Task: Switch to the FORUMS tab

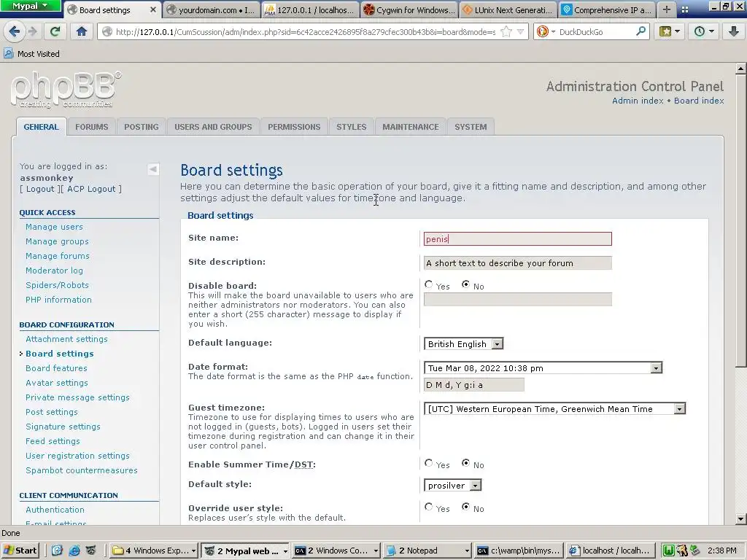Action: point(91,127)
